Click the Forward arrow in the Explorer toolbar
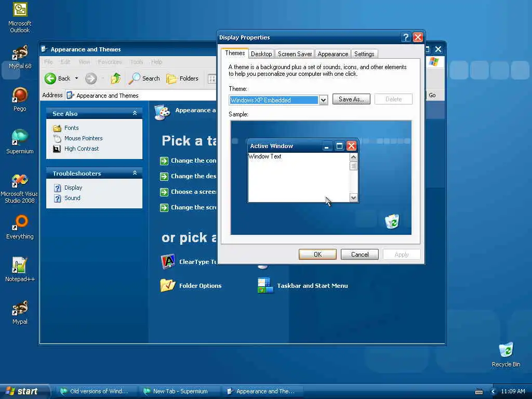 [x=91, y=78]
